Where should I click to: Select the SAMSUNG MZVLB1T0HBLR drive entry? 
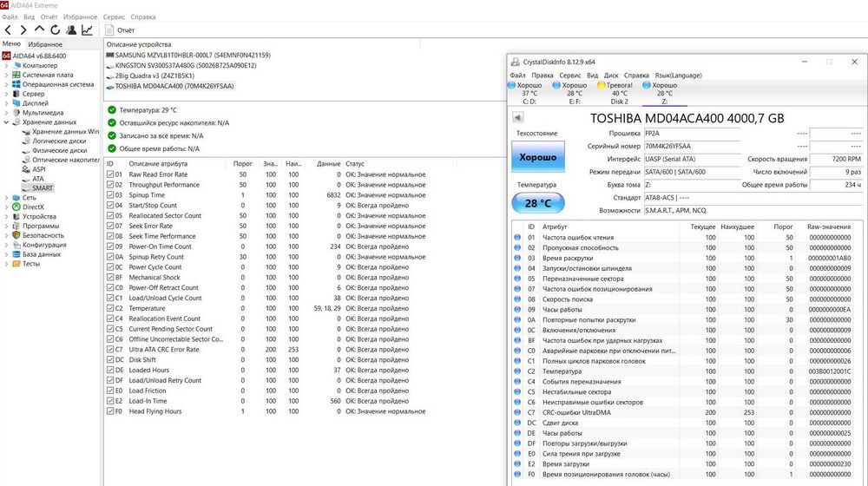pos(188,56)
